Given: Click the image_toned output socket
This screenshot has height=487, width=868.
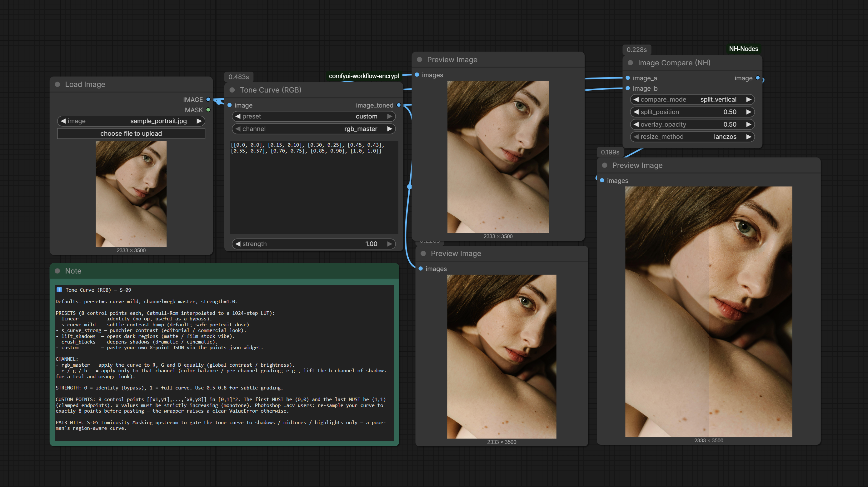Looking at the screenshot, I should (399, 105).
